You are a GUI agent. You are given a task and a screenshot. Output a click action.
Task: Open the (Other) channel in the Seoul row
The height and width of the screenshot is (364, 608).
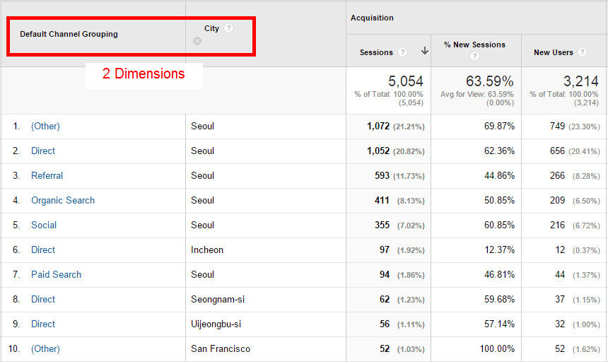tap(45, 127)
